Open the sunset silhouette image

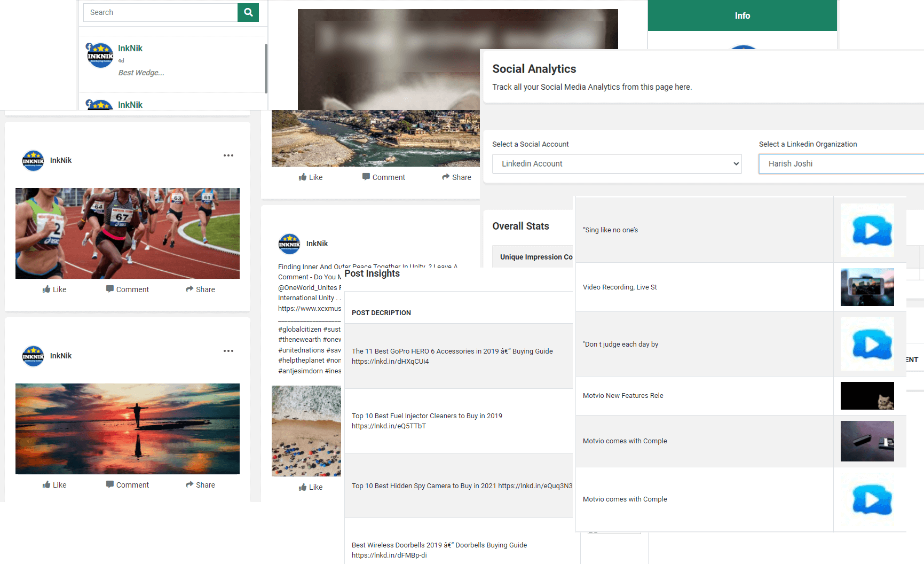click(x=128, y=429)
